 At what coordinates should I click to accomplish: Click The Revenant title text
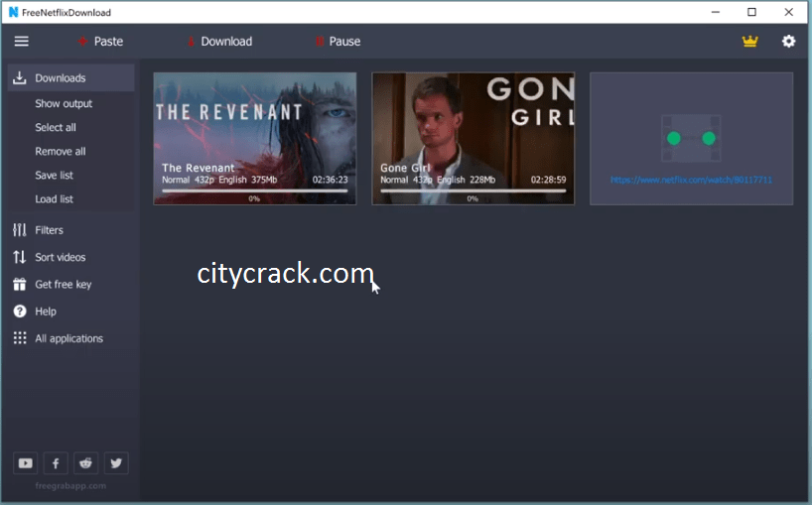198,168
